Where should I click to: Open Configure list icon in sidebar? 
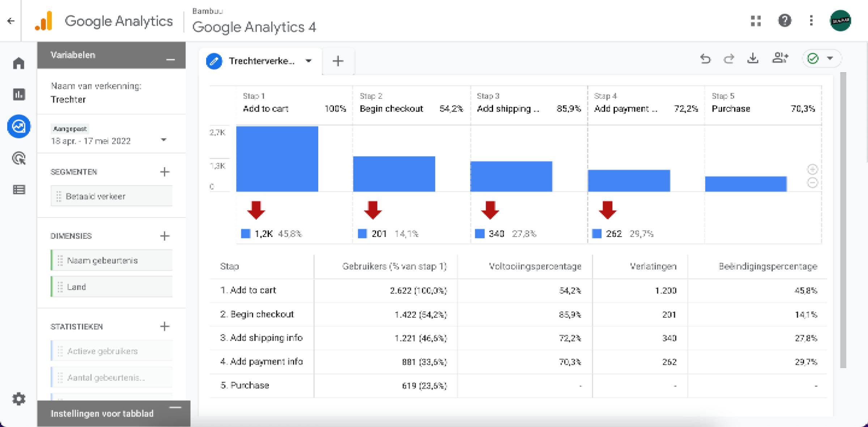tap(19, 190)
